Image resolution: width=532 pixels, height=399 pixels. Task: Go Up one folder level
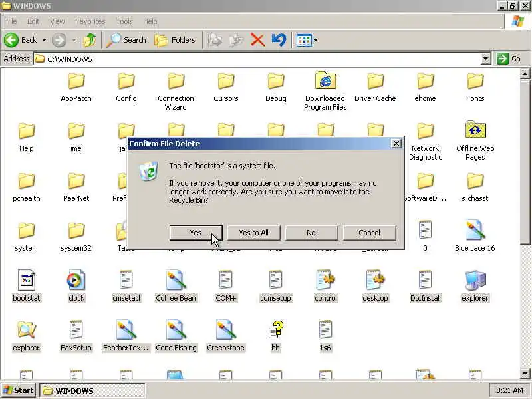(90, 40)
